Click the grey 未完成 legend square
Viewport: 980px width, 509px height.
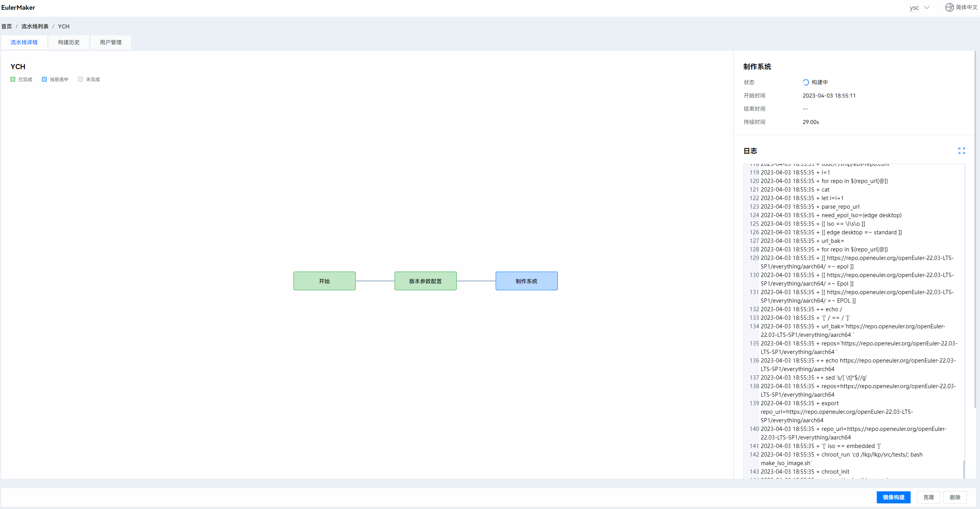[x=80, y=79]
